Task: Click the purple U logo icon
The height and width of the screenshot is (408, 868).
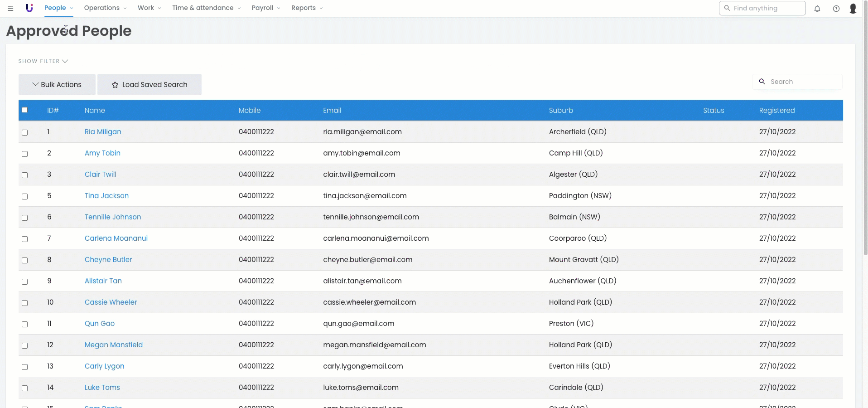Action: point(29,8)
